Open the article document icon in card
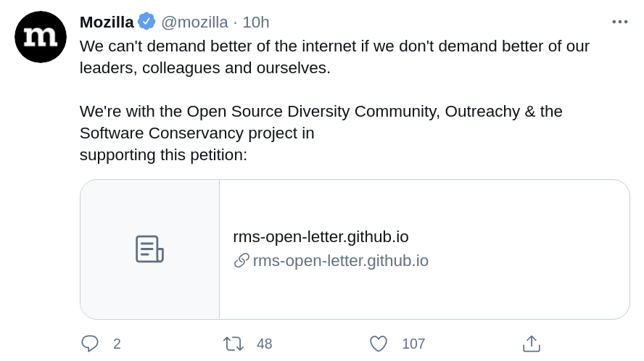This screenshot has width=644, height=361. click(x=149, y=249)
